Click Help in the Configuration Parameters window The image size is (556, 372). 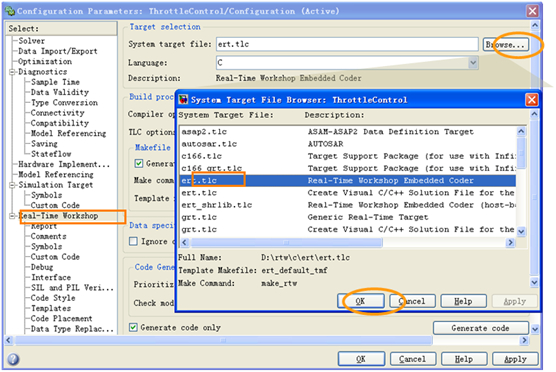tap(464, 359)
